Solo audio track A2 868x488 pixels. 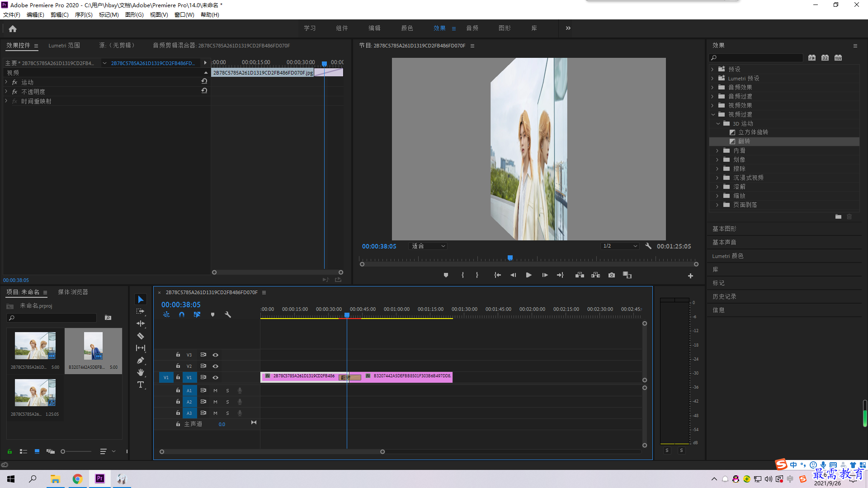tap(227, 402)
